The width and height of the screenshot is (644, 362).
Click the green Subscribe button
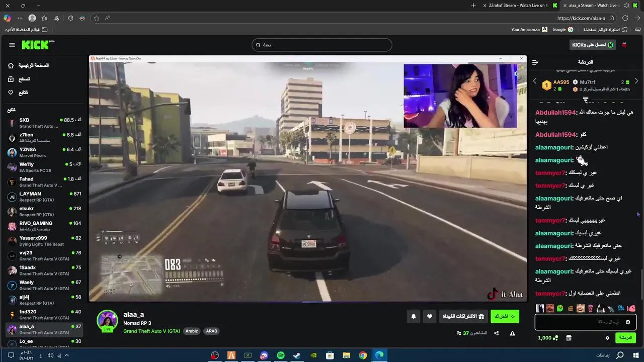tap(505, 316)
